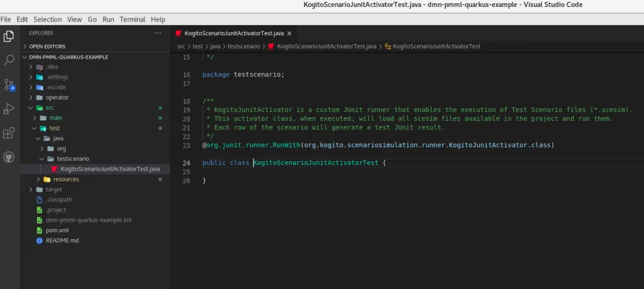Close the KogitoScenarioJunitActivatorTest.java tab

tap(289, 33)
